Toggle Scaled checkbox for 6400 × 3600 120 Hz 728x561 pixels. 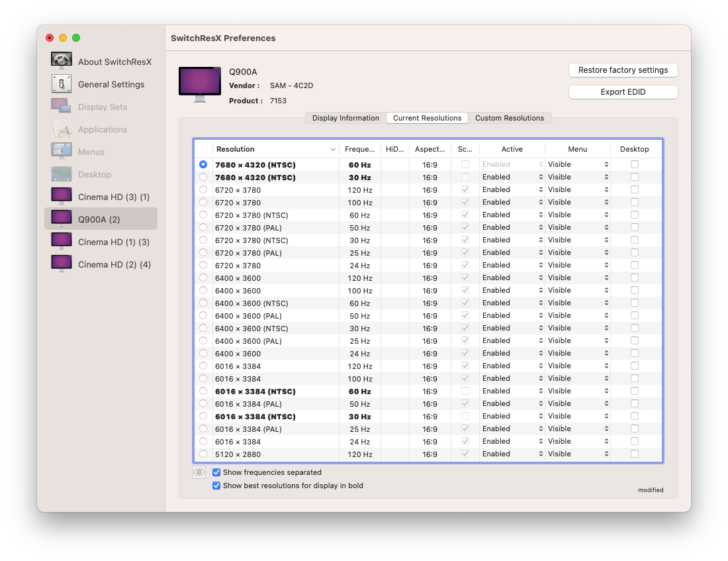tap(465, 278)
